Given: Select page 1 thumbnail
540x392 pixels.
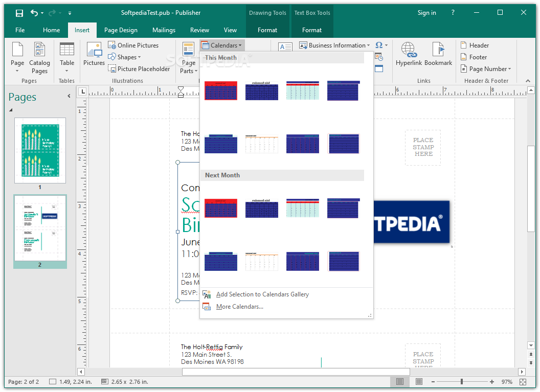Looking at the screenshot, I should [x=40, y=150].
